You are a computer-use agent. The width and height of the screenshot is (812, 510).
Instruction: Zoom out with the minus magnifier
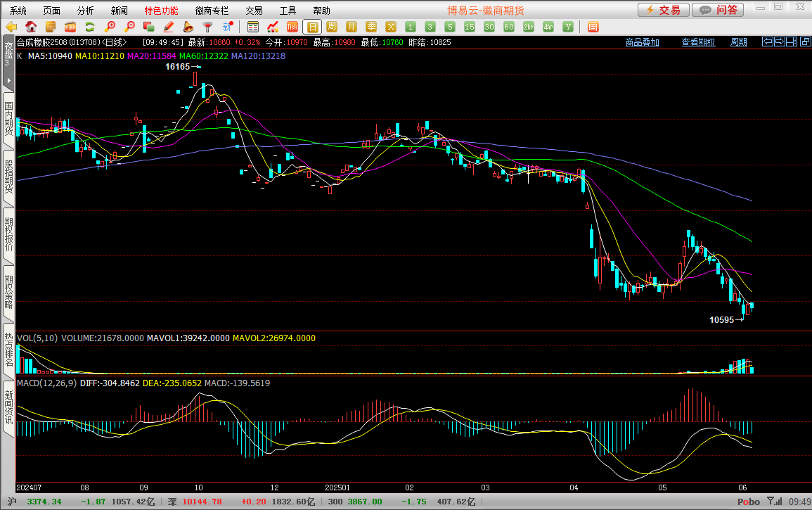click(129, 27)
